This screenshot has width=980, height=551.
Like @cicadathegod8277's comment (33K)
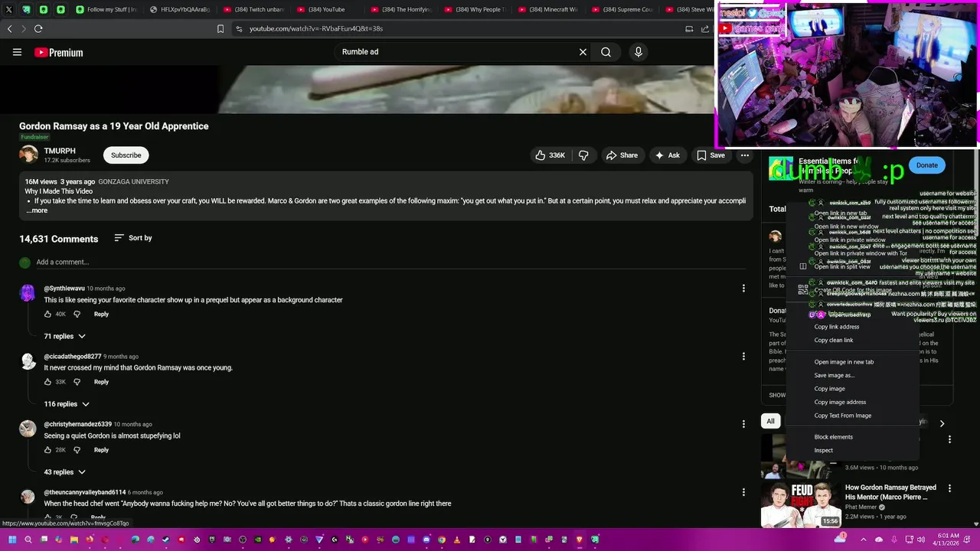[x=47, y=382]
